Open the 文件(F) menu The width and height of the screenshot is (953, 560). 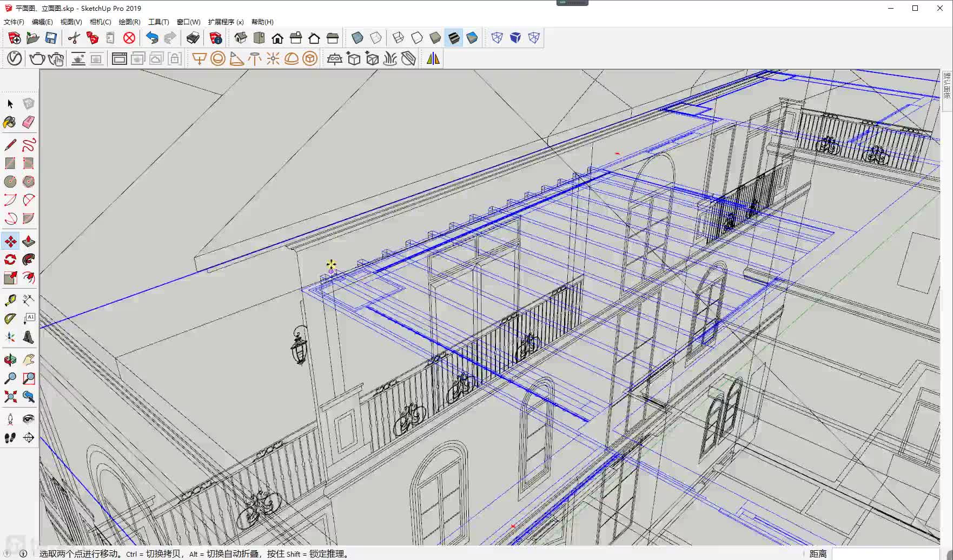14,22
